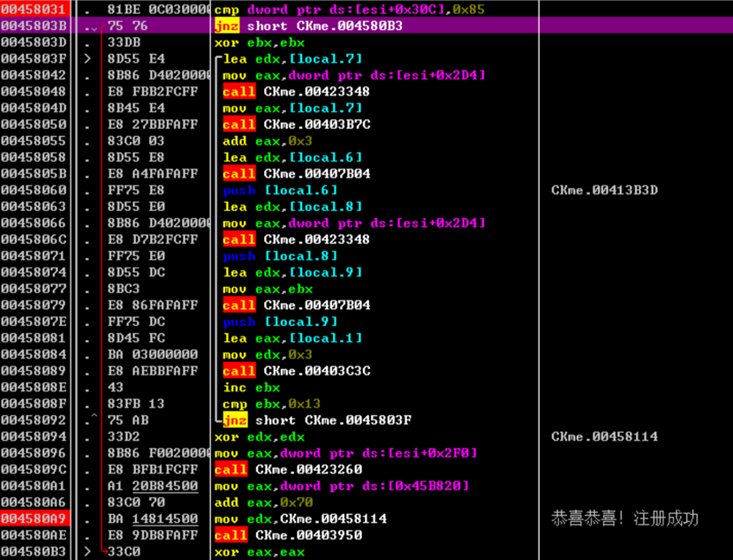
Task: Select the xor eax,eax instruction
Action: tap(260, 551)
